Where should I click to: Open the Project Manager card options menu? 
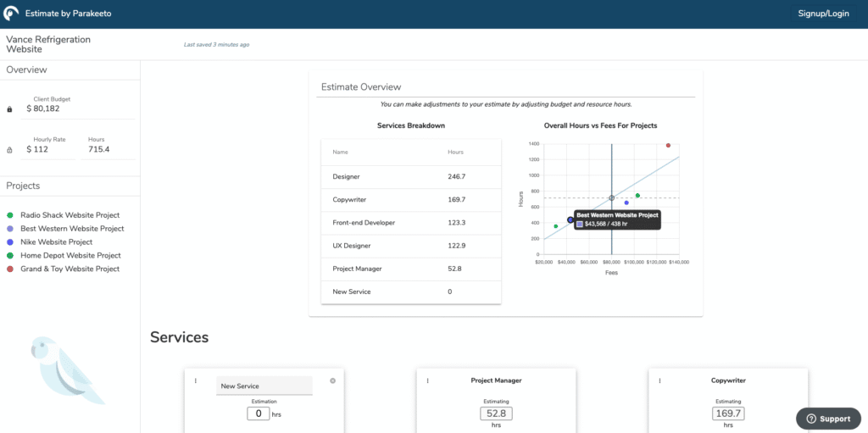click(427, 380)
